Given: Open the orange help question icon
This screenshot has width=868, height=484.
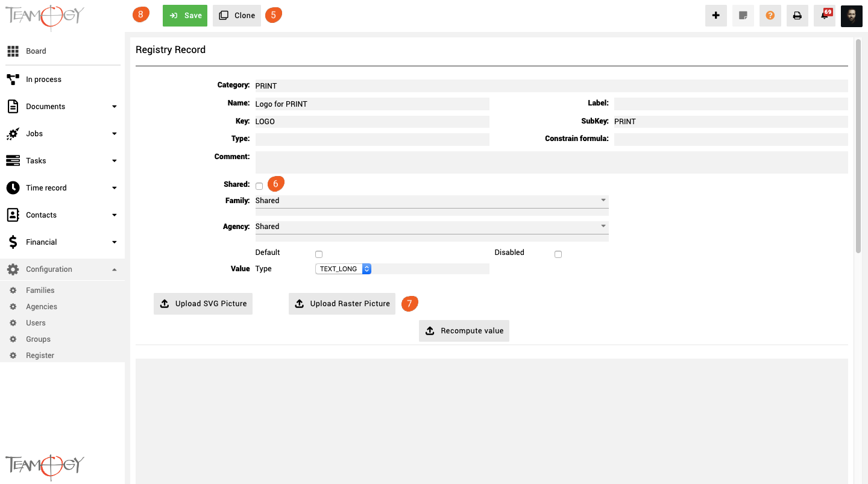Looking at the screenshot, I should (x=770, y=16).
